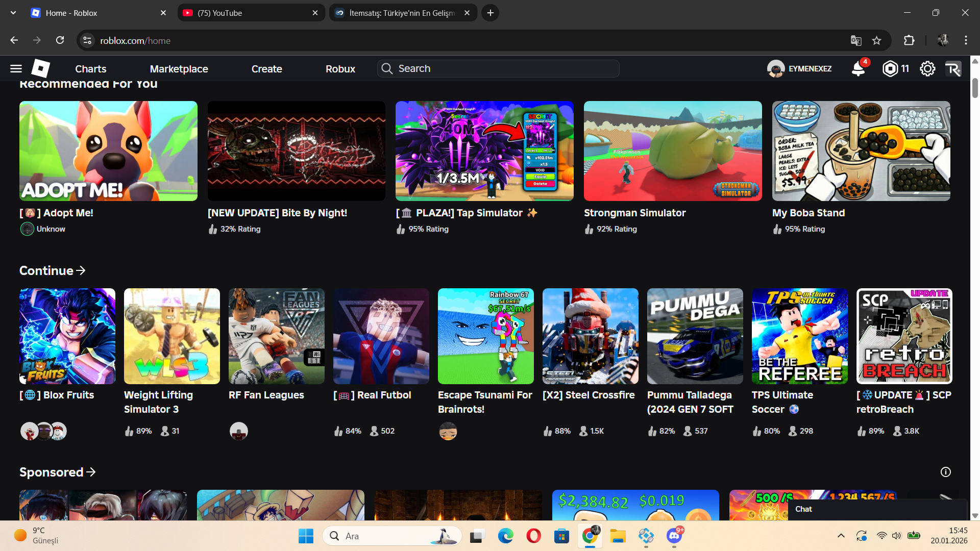Open the weather widget showing 9°C
The height and width of the screenshot is (551, 980).
tap(37, 536)
